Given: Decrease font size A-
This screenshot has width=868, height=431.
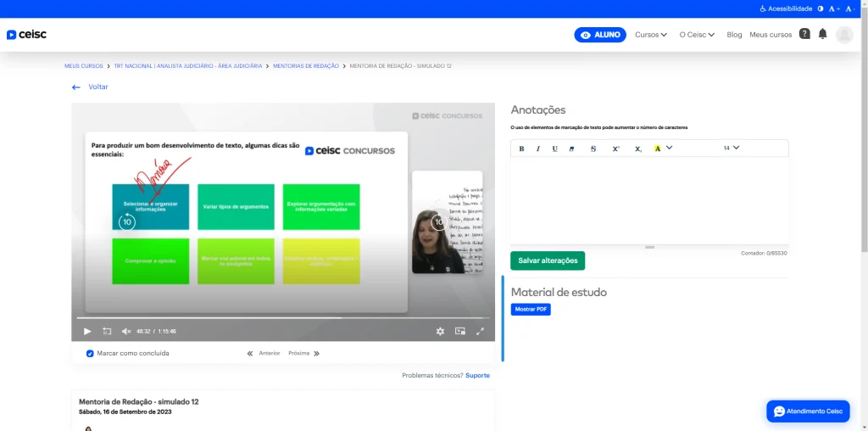Looking at the screenshot, I should click(851, 8).
